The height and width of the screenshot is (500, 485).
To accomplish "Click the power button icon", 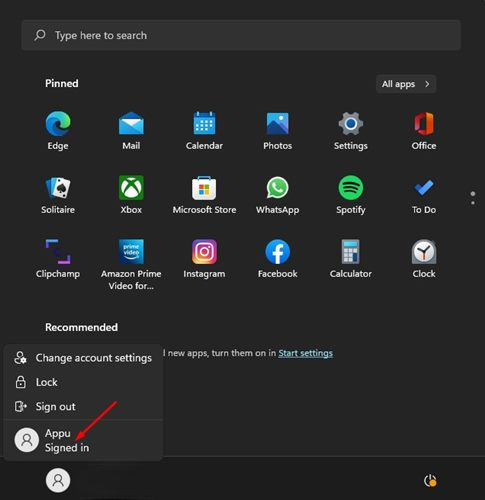I will pos(430,481).
